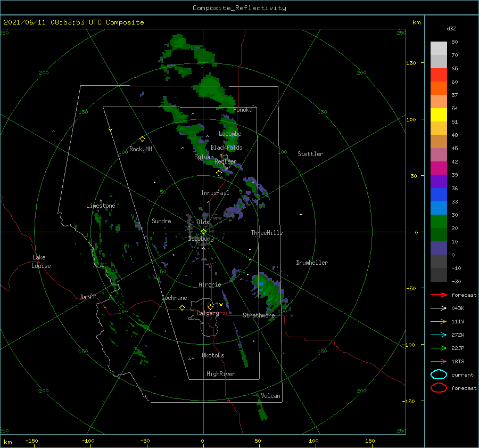Click the light grey 70-80 dBZ swatch
Screen dimensions: 479x448
point(439,48)
